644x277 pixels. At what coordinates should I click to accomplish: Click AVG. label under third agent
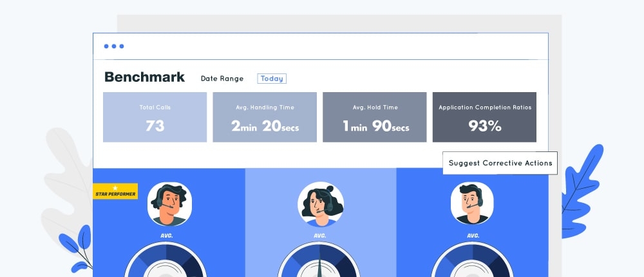(472, 236)
